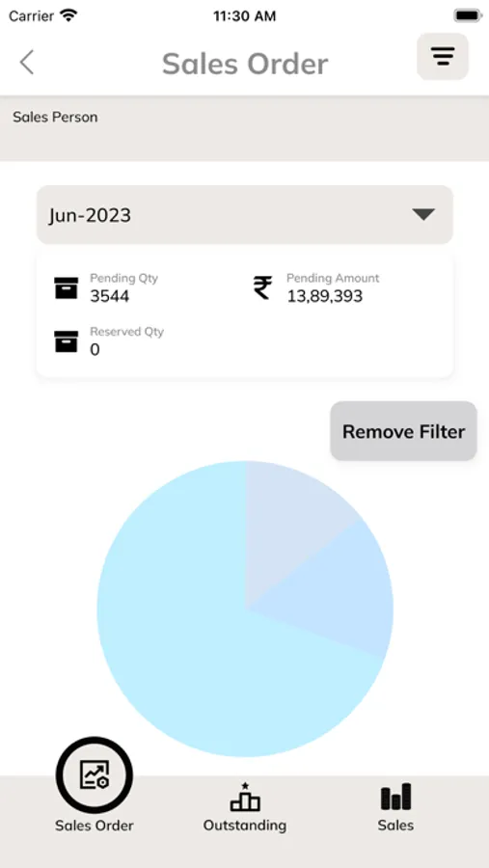The width and height of the screenshot is (489, 868).
Task: Tap the back arrow icon
Action: coord(27,62)
